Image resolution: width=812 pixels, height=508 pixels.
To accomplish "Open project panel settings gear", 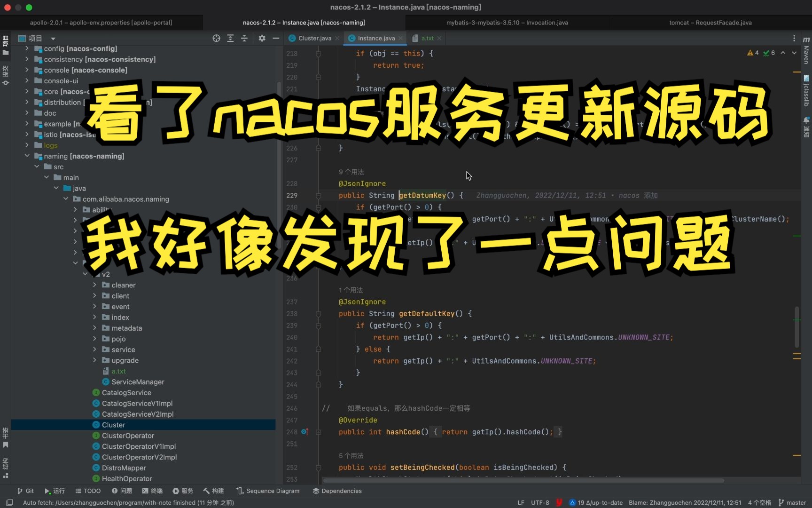I will click(x=262, y=38).
